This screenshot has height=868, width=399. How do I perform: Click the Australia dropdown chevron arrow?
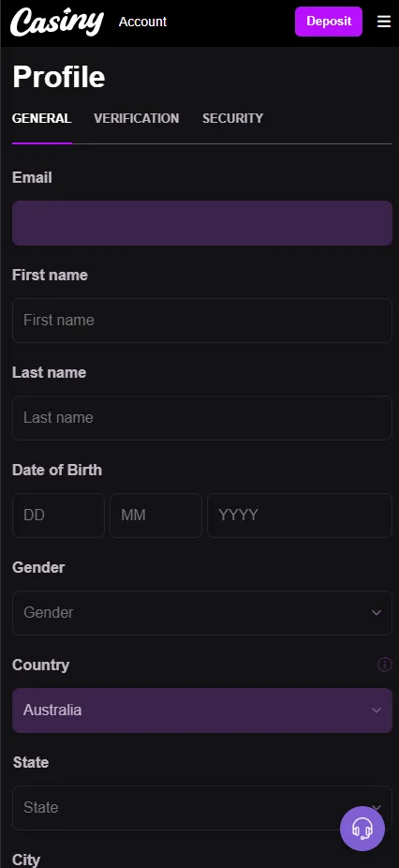(x=377, y=711)
